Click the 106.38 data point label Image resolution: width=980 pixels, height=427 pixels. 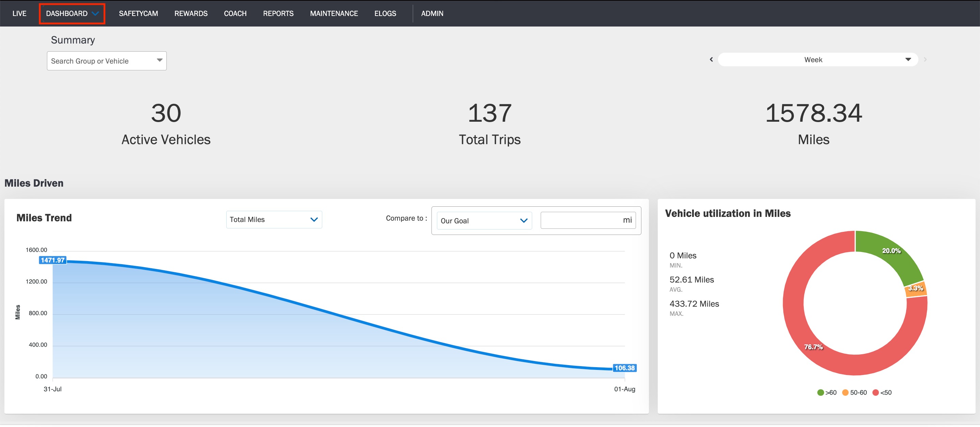624,368
